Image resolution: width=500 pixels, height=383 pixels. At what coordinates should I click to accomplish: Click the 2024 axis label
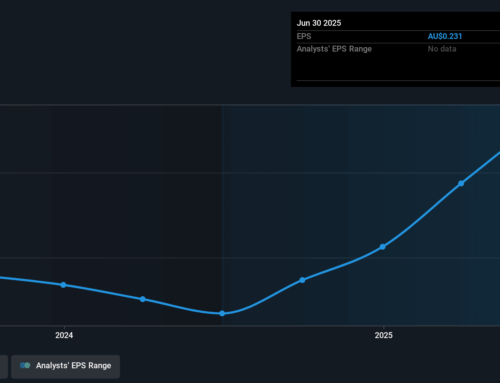[64, 335]
